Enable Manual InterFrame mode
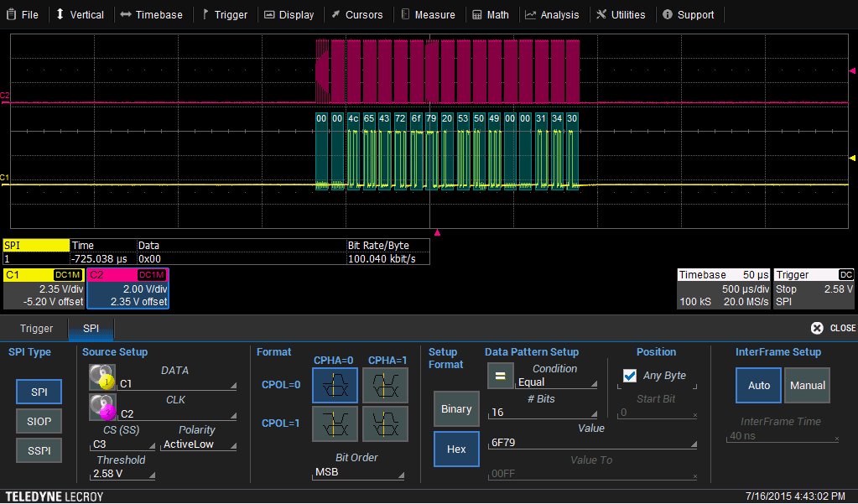Image resolution: width=858 pixels, height=504 pixels. point(806,385)
